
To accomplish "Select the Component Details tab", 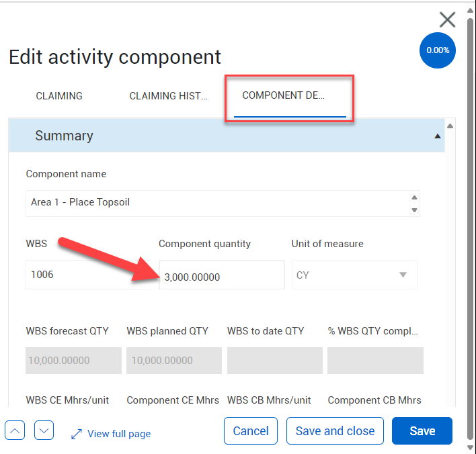I will click(x=283, y=95).
